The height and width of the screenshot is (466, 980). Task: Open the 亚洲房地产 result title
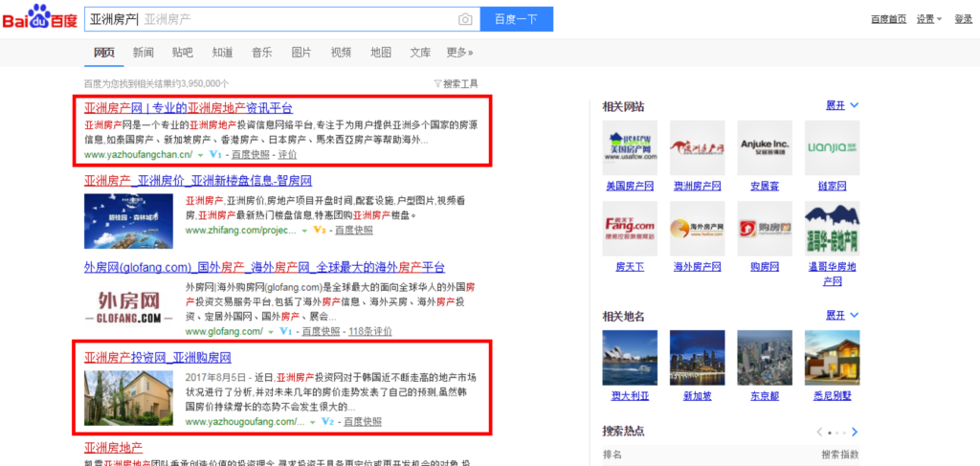point(113,447)
